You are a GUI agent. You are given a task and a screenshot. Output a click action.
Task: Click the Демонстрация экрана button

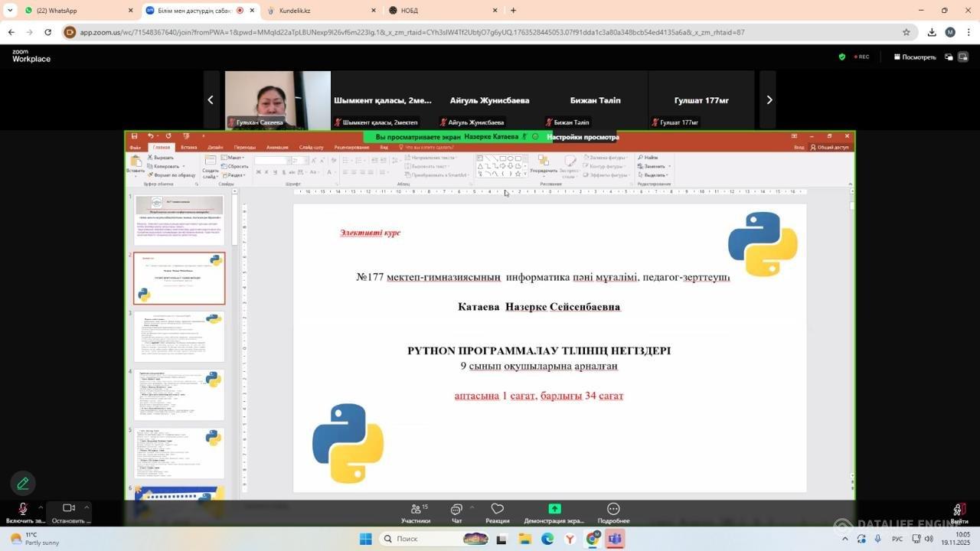click(x=554, y=509)
